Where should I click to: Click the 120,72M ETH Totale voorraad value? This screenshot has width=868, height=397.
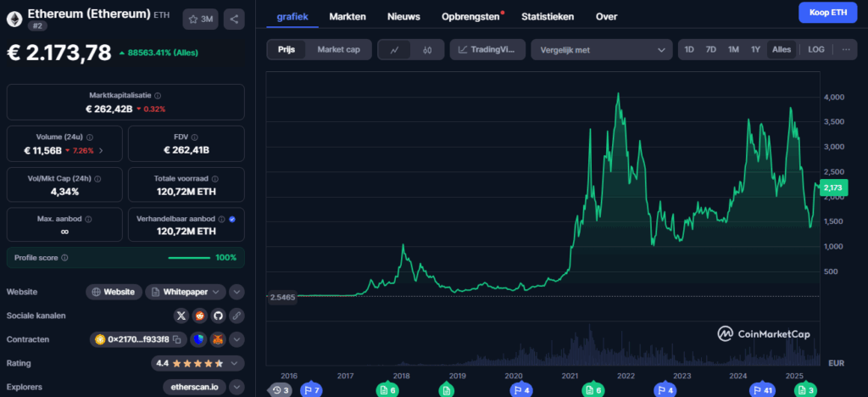(186, 192)
